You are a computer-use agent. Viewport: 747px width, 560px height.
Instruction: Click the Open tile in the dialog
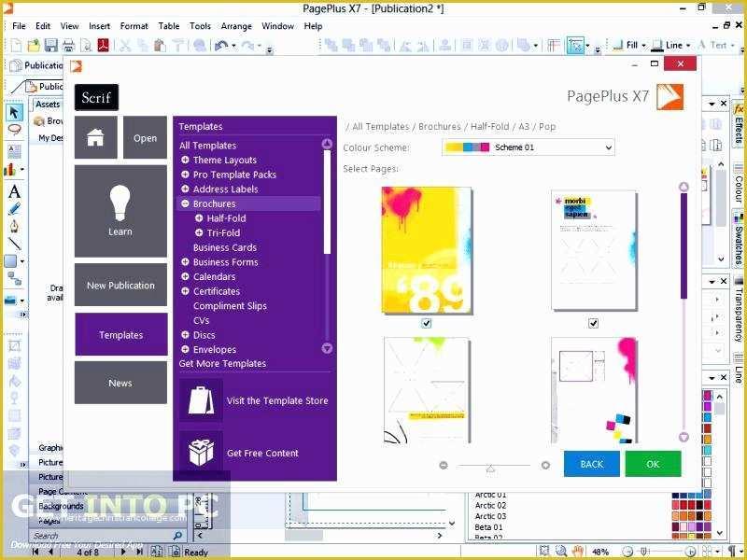[x=145, y=137]
